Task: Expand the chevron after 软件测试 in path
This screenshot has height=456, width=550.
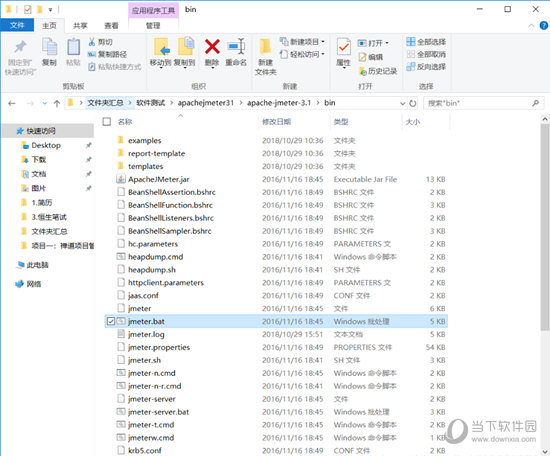Action: (172, 103)
